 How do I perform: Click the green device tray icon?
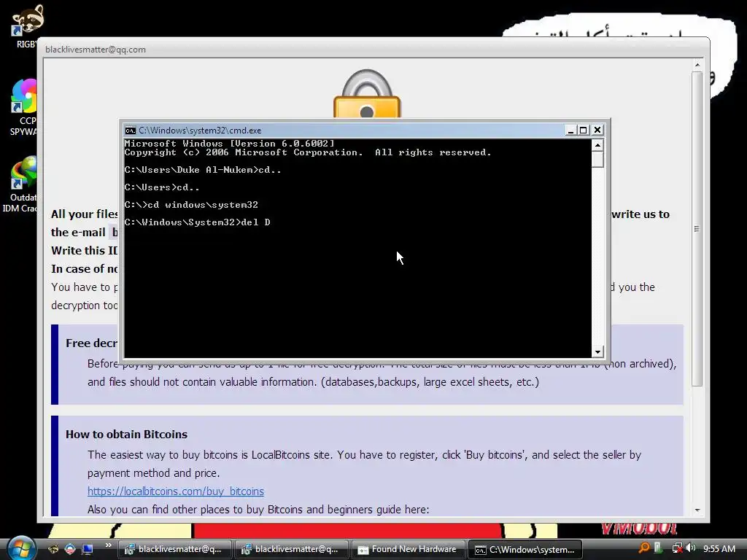coord(658,548)
